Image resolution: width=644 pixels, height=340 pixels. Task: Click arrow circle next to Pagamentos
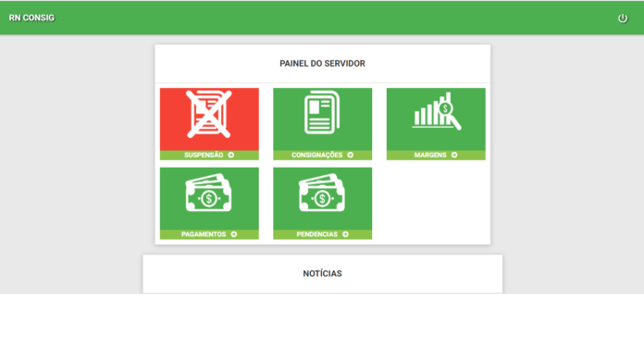tap(234, 234)
